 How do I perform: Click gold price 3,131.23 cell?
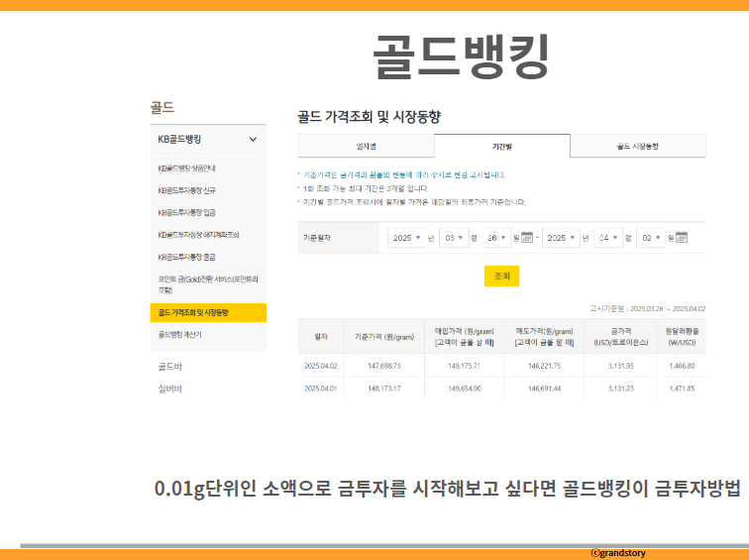(621, 388)
